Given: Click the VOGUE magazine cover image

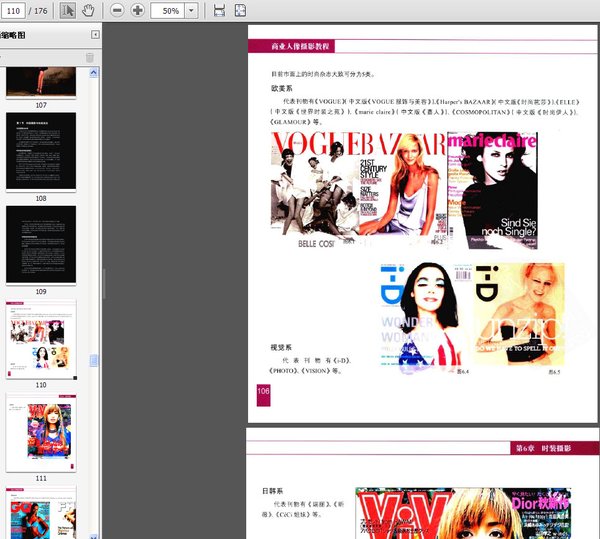Looking at the screenshot, I should (315, 184).
